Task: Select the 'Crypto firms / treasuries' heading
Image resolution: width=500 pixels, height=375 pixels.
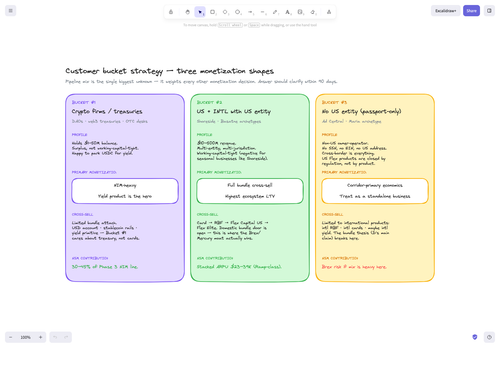Action: click(x=107, y=111)
